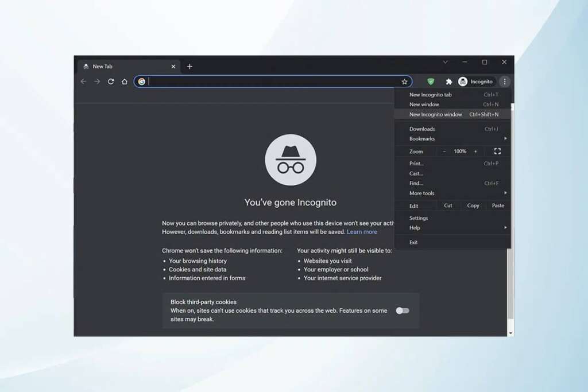
Task: Open the green shield extension
Action: [431, 81]
